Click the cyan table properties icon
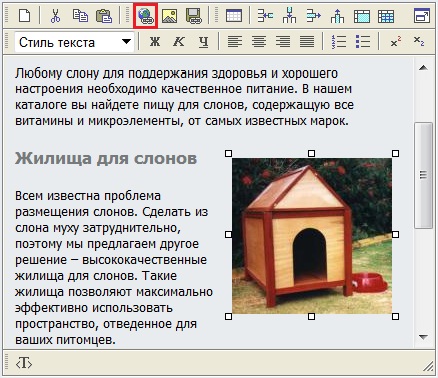438x378 pixels. coord(362,16)
